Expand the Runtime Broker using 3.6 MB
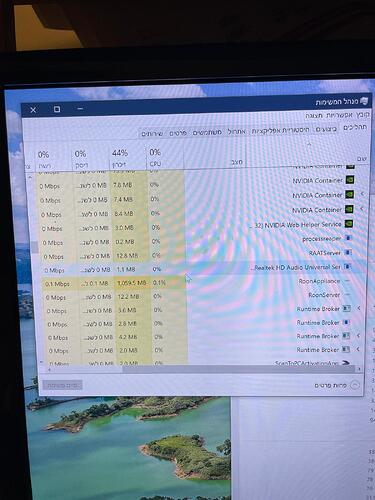Image resolution: width=375 pixels, height=500 pixels. (359, 308)
